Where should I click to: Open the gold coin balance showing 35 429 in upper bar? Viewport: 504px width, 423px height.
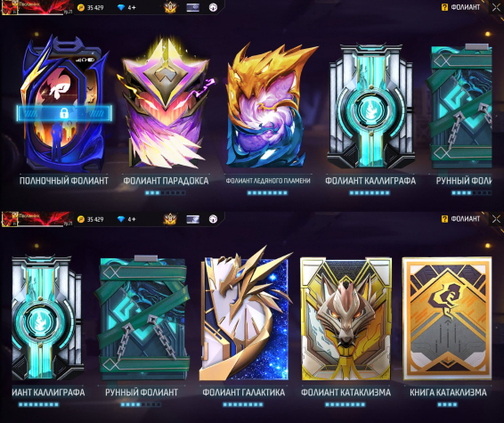[91, 7]
